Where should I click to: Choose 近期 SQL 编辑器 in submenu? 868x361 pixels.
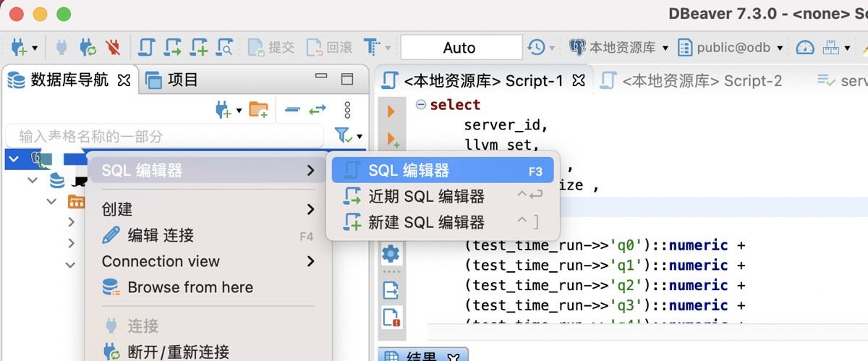tap(443, 197)
